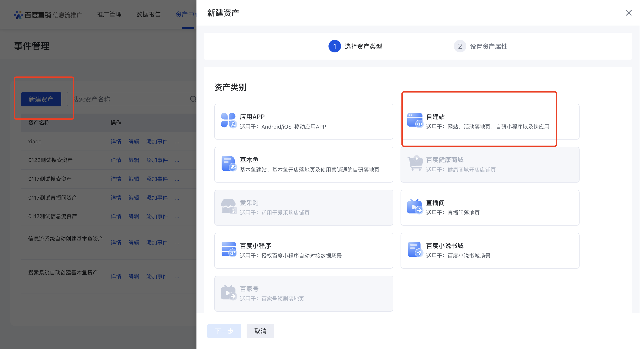The image size is (644, 349).
Task: Click the 百度营销 logo
Action: point(32,15)
